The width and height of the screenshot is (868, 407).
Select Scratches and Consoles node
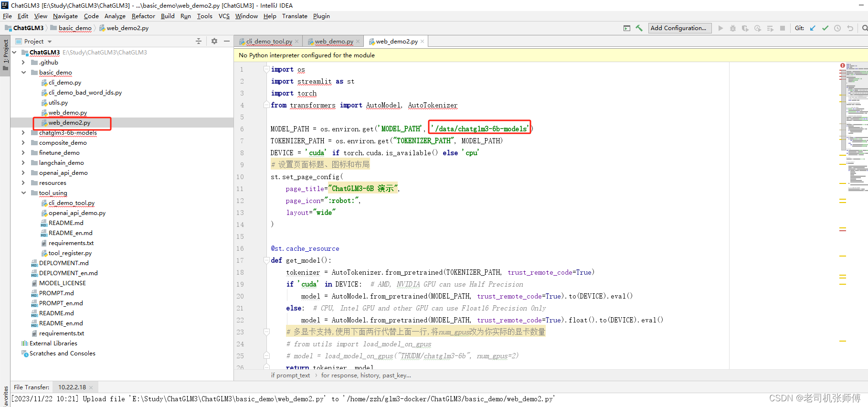click(x=63, y=353)
